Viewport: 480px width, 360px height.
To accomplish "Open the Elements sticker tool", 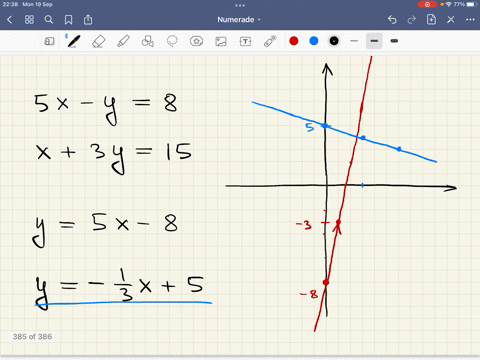I will tap(196, 41).
